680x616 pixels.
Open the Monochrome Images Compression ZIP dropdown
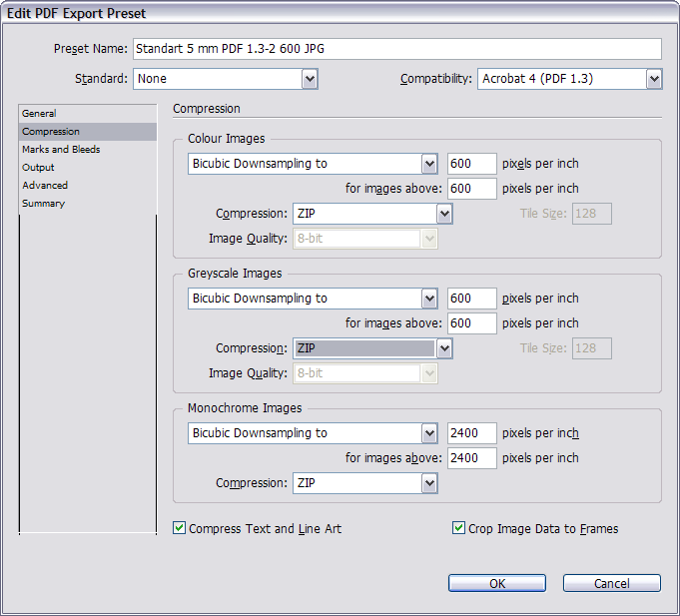365,483
